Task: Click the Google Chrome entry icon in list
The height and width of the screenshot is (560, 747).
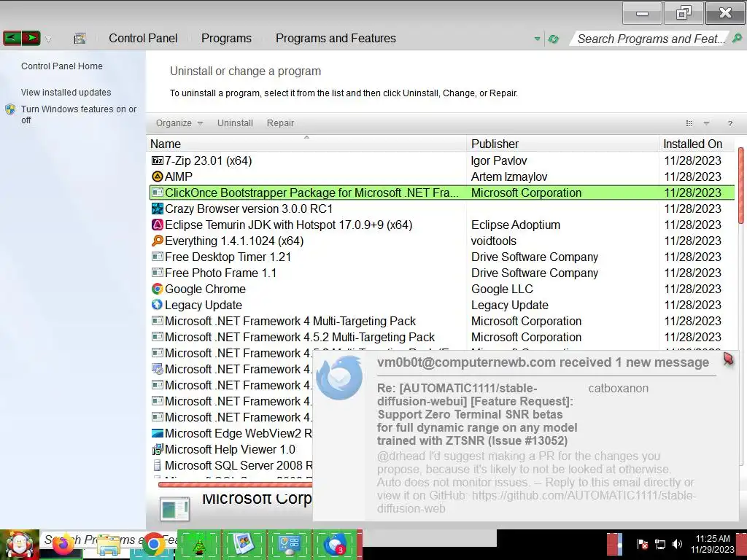Action: (158, 289)
